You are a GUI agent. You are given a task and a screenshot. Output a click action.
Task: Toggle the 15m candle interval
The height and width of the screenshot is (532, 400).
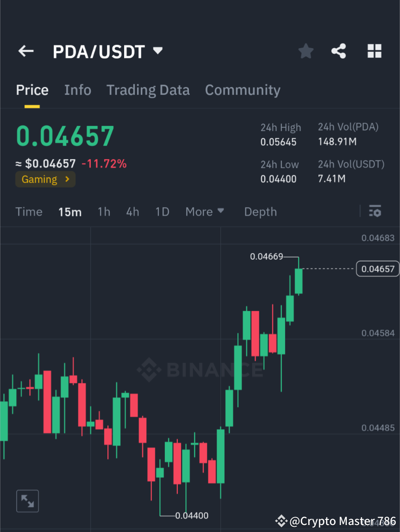click(x=70, y=212)
